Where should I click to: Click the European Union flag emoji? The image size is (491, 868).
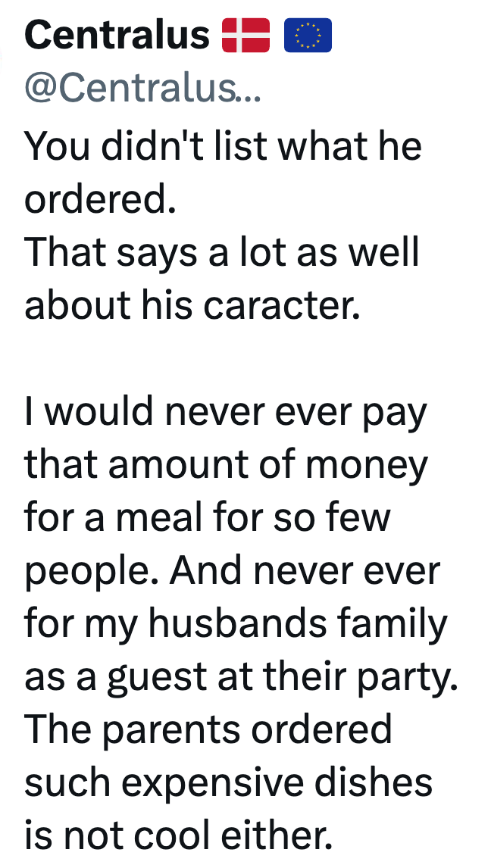[x=308, y=36]
